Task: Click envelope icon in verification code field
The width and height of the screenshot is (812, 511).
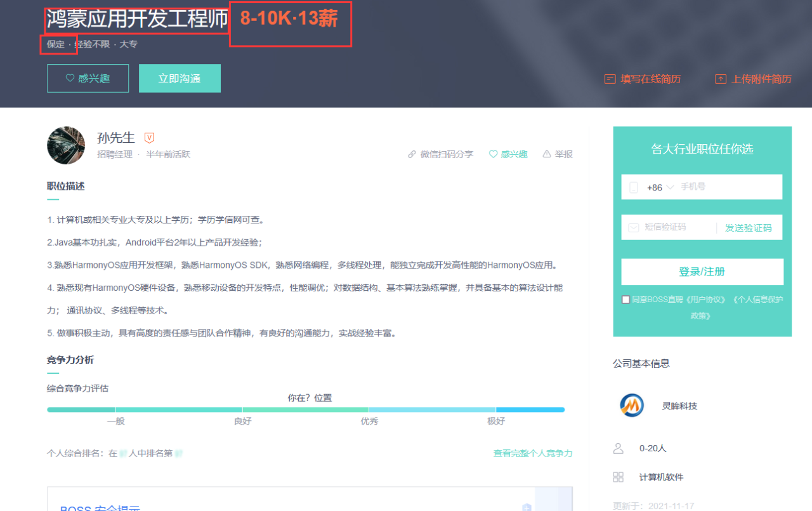Action: tap(633, 227)
